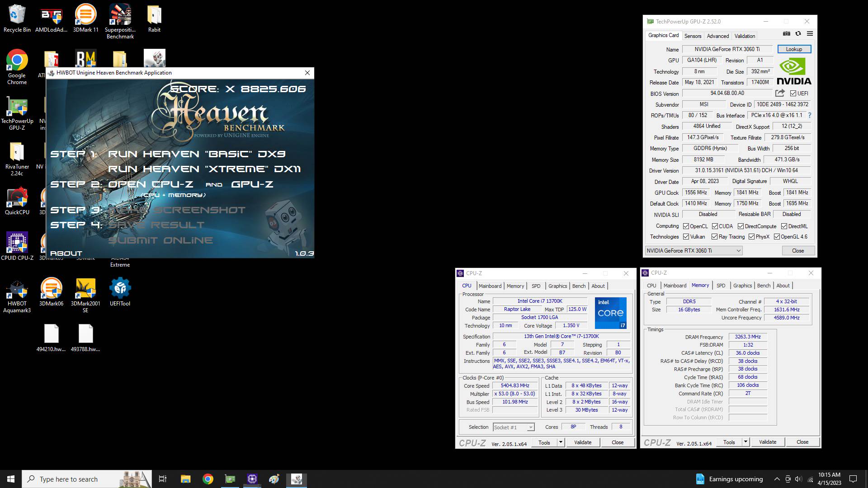Screen dimensions: 868x488
Task: Open UEFITool desktop icon
Action: (120, 292)
